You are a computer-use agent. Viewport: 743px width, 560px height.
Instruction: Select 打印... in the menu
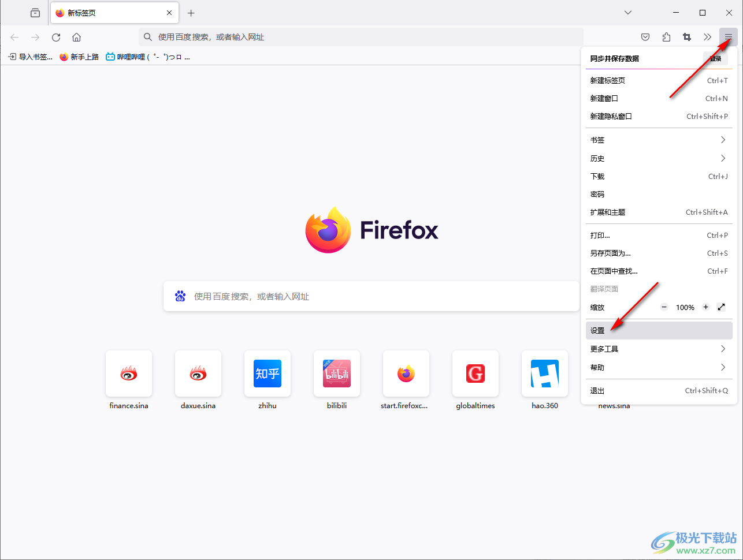click(x=659, y=236)
